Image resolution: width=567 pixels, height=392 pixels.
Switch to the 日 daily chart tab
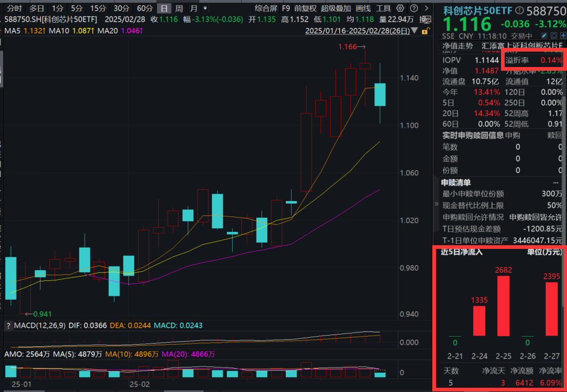point(163,8)
